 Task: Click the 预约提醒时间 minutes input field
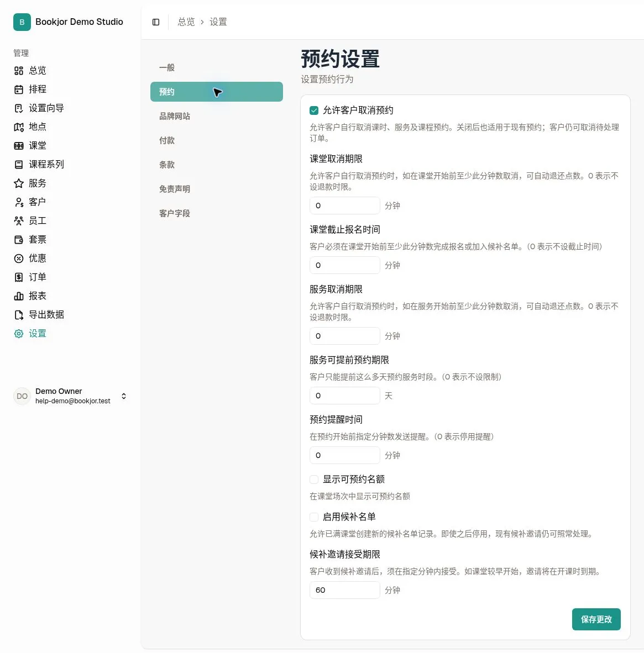(345, 455)
